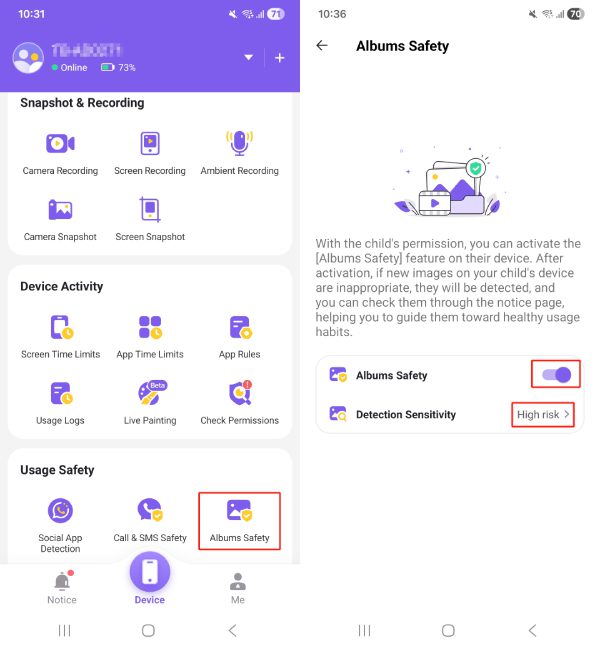Open Screen Recording
The height and width of the screenshot is (650, 600).
click(x=150, y=153)
